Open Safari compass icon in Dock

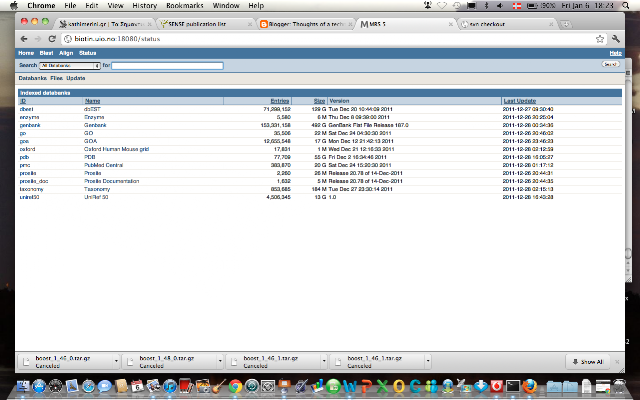click(x=88, y=386)
